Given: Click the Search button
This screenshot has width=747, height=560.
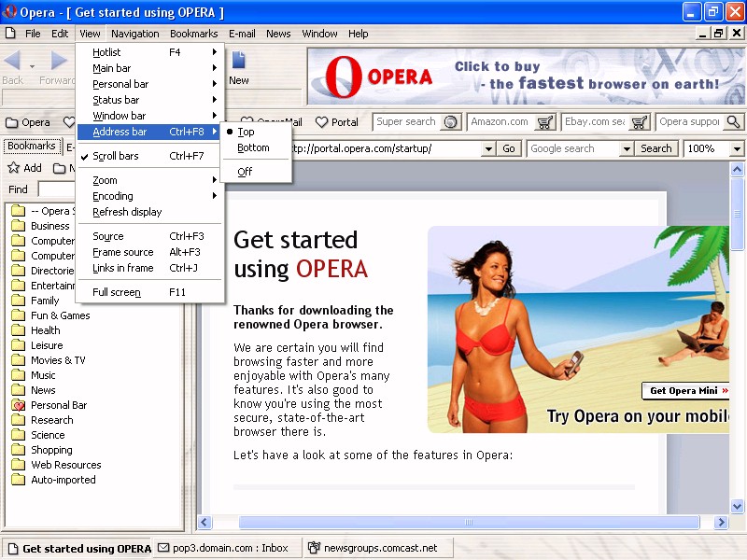Looking at the screenshot, I should coord(656,148).
